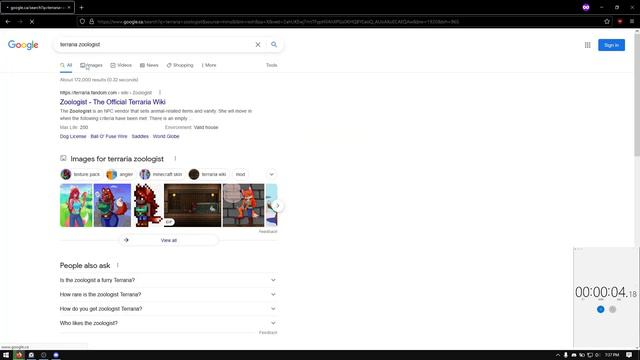Viewport: 640px width, 360px height.
Task: Expand the image filter chips dropdown
Action: pos(271,174)
